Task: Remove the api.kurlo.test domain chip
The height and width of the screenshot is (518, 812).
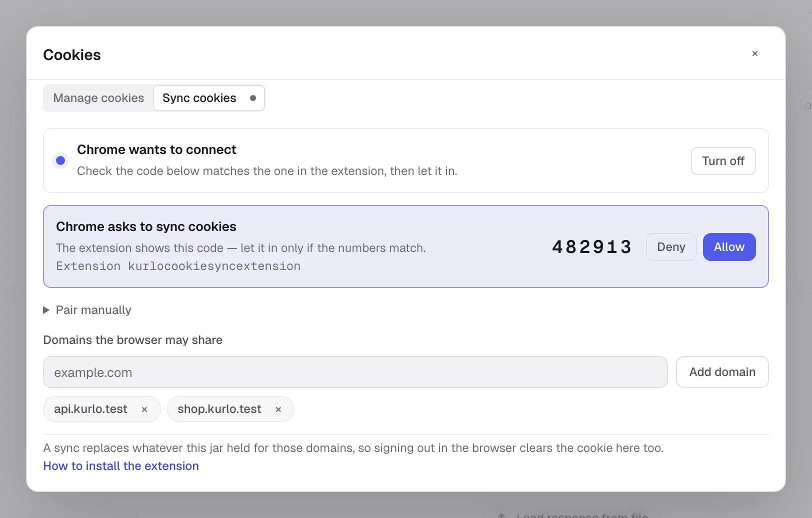Action: click(x=144, y=409)
